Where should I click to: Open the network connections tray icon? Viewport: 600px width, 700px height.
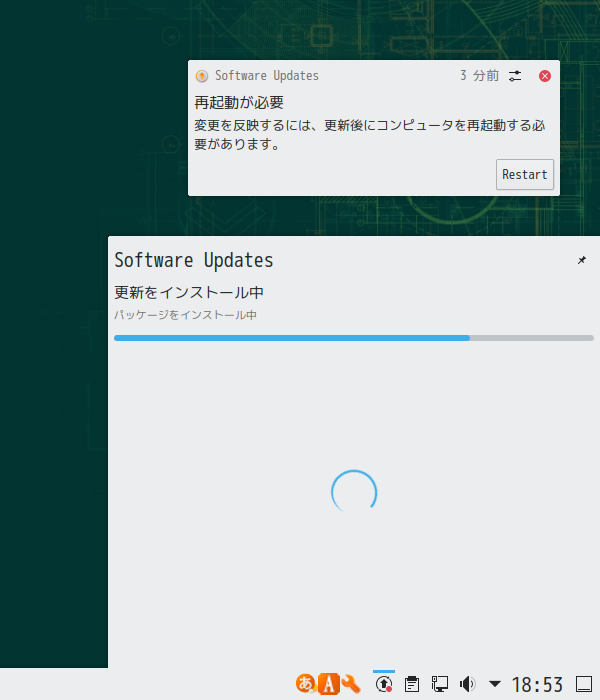(x=440, y=683)
